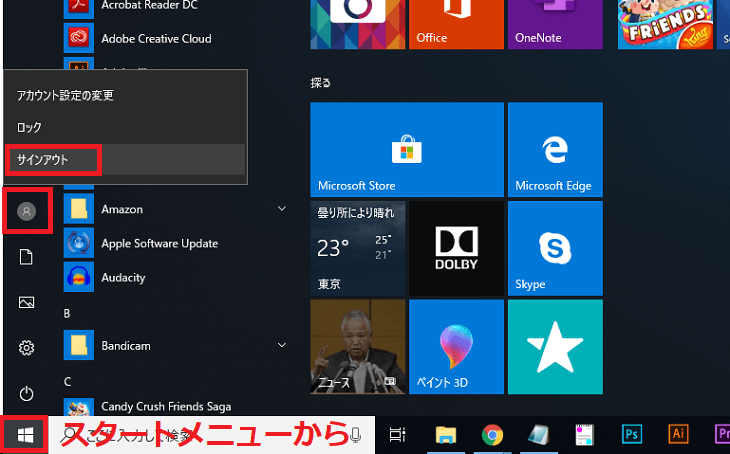The image size is (730, 454).
Task: Open Illustrator from the taskbar
Action: (678, 435)
